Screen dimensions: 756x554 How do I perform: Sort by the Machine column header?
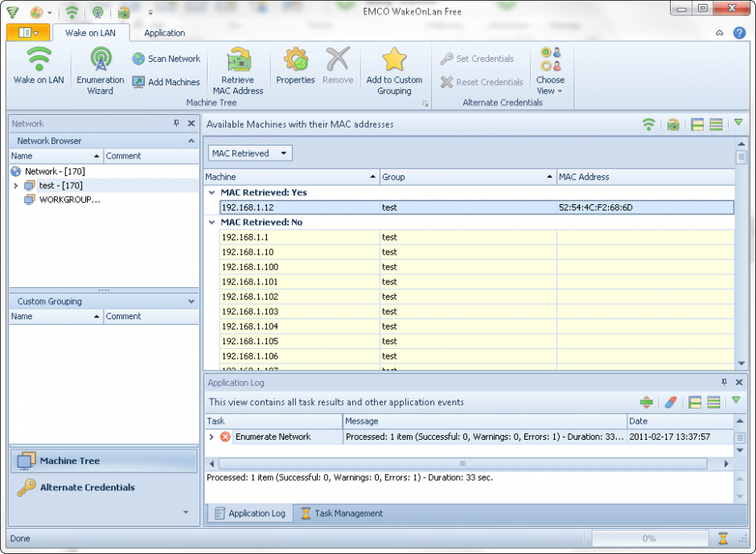tap(291, 177)
